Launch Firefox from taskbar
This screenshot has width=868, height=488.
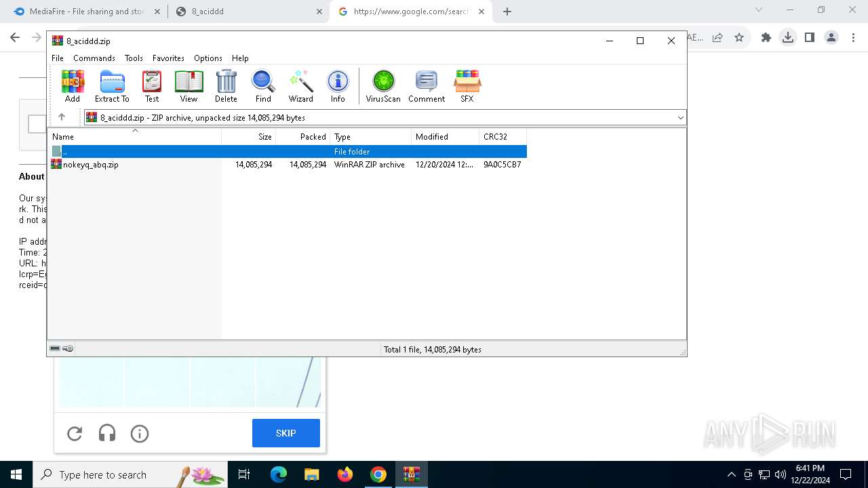pos(345,474)
